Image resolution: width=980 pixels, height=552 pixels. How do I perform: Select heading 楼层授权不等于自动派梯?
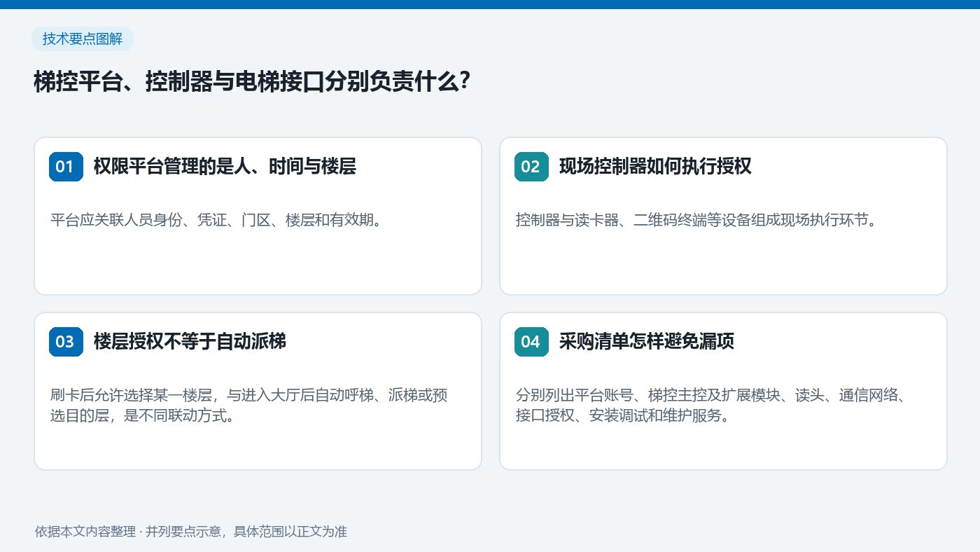coord(190,342)
